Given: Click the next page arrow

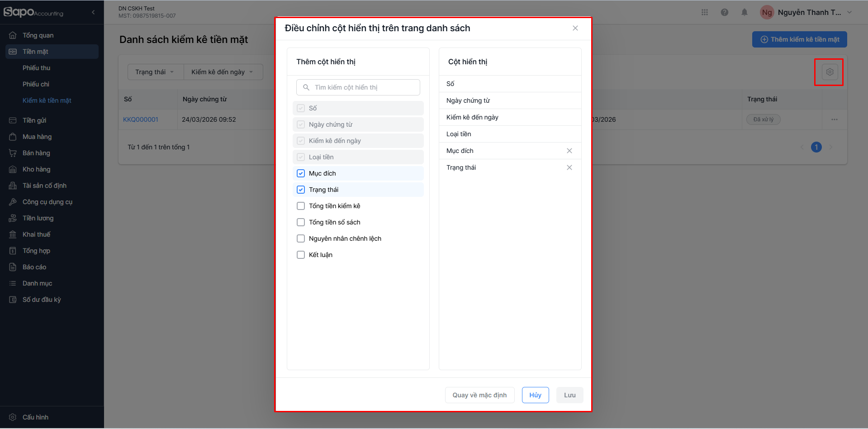Looking at the screenshot, I should pyautogui.click(x=831, y=147).
